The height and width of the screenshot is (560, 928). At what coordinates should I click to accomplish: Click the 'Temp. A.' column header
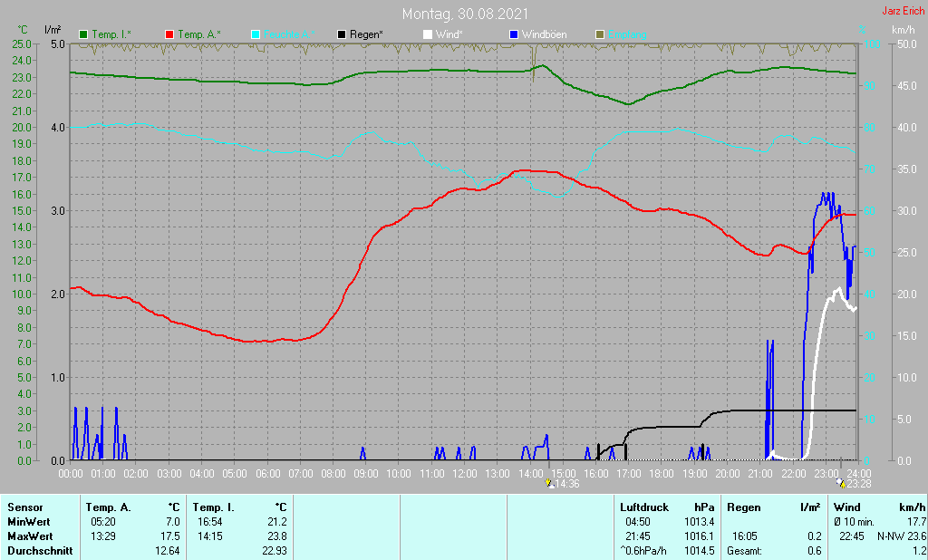coord(108,508)
